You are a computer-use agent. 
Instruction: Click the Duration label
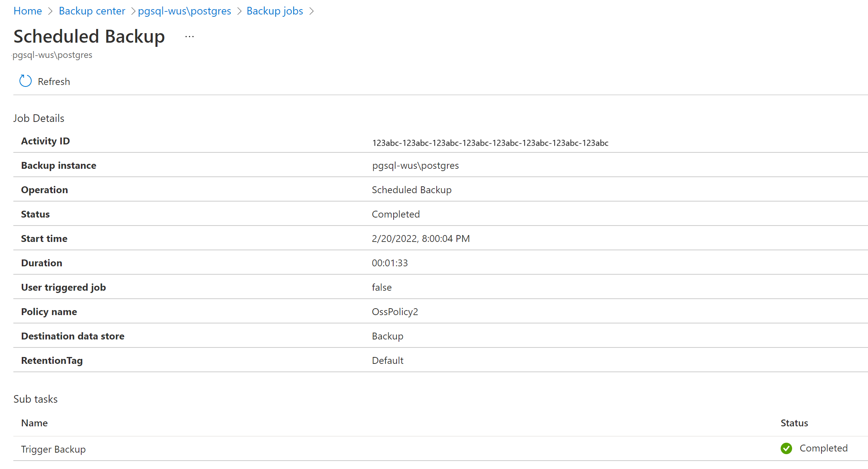42,263
